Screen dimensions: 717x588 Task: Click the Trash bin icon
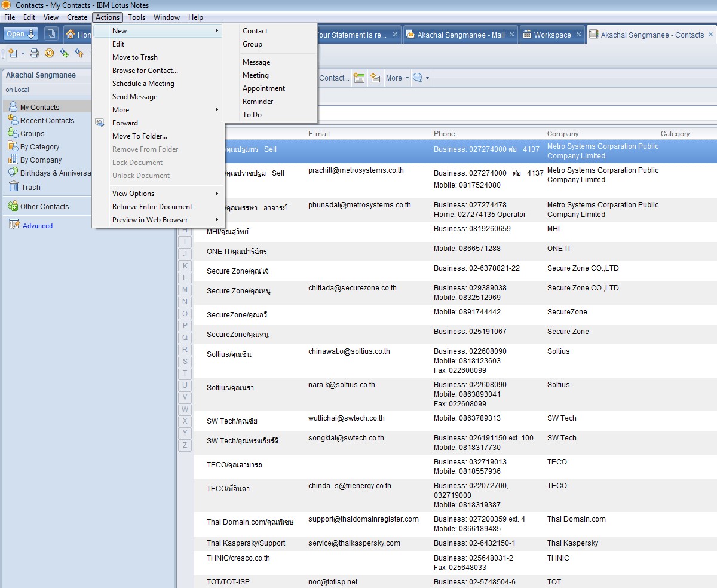13,187
